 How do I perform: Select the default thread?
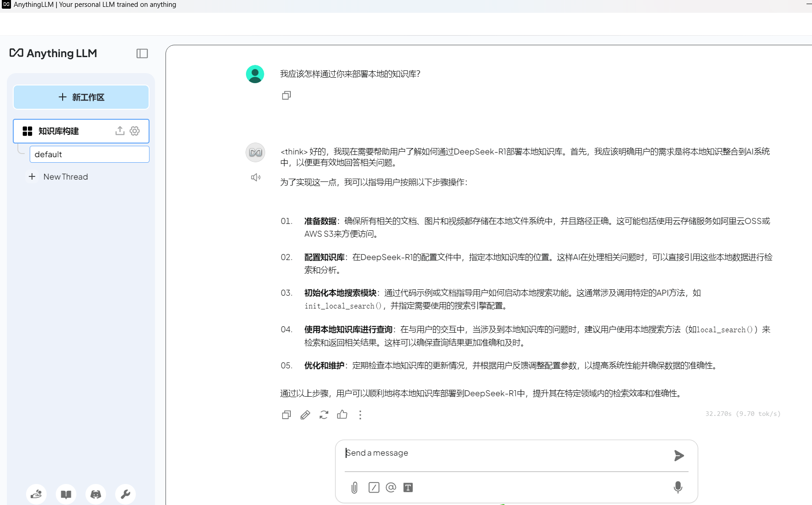[x=89, y=154]
